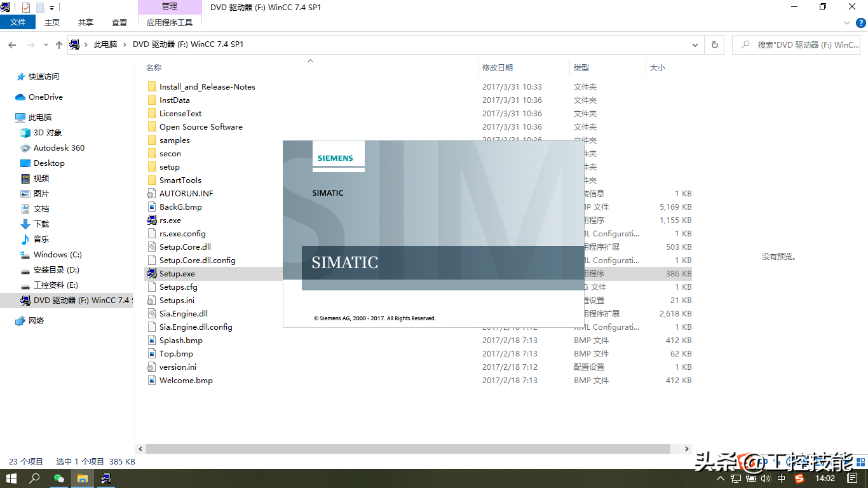Click the horizontal scrollbar of the file list
Viewport: 868px width, 488px height.
(x=408, y=449)
